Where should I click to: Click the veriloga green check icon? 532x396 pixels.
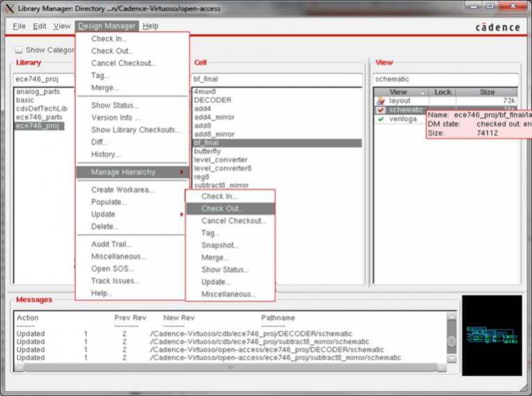pos(380,119)
